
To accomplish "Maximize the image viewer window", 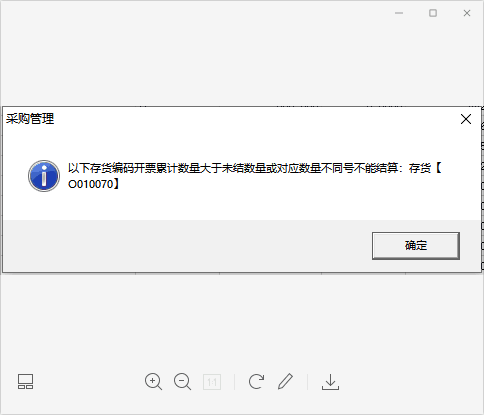I will pyautogui.click(x=433, y=13).
